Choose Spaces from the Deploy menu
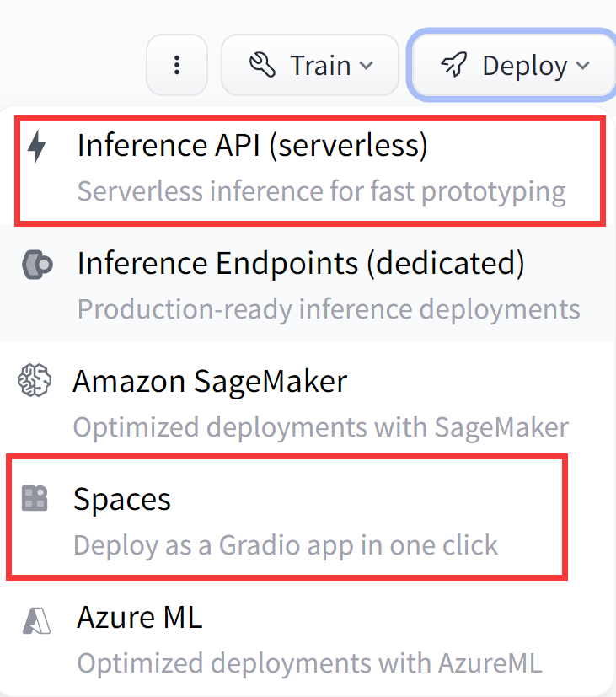This screenshot has height=697, width=616. pos(122,500)
